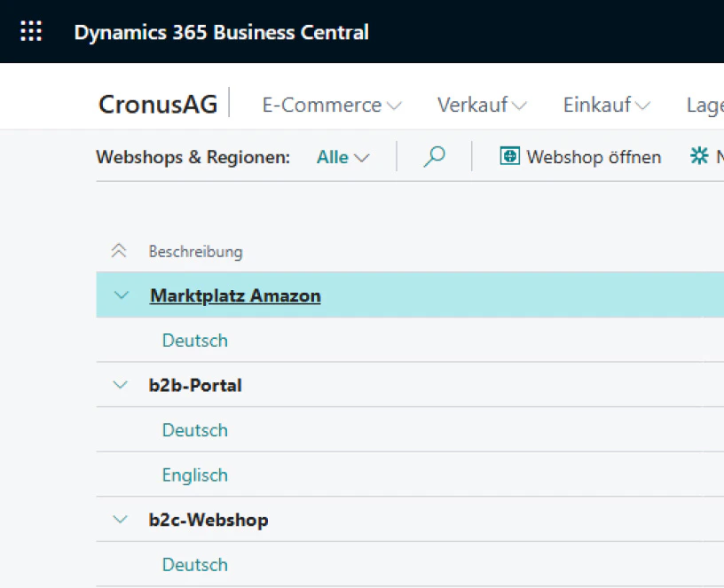Select the b2b-Portal row
This screenshot has width=724, height=588.
[410, 385]
